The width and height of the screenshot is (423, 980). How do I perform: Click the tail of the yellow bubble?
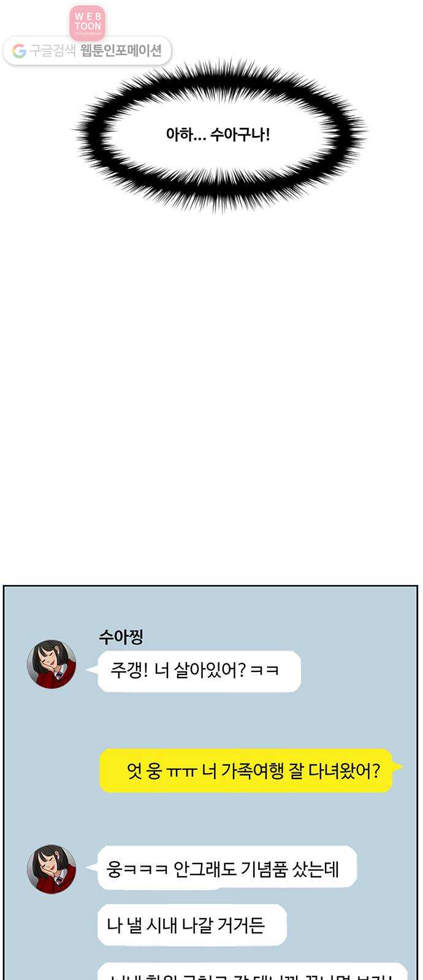pos(397,766)
